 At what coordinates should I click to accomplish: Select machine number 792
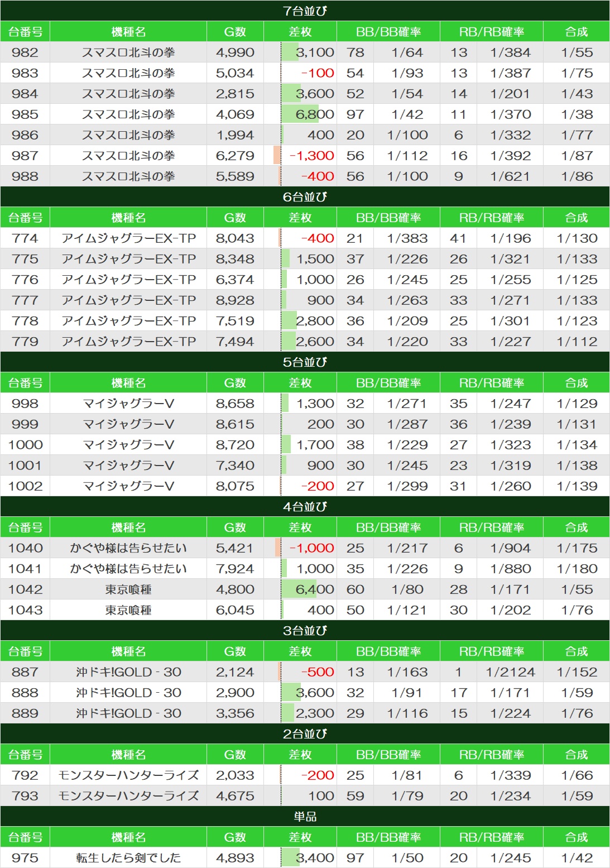click(25, 775)
